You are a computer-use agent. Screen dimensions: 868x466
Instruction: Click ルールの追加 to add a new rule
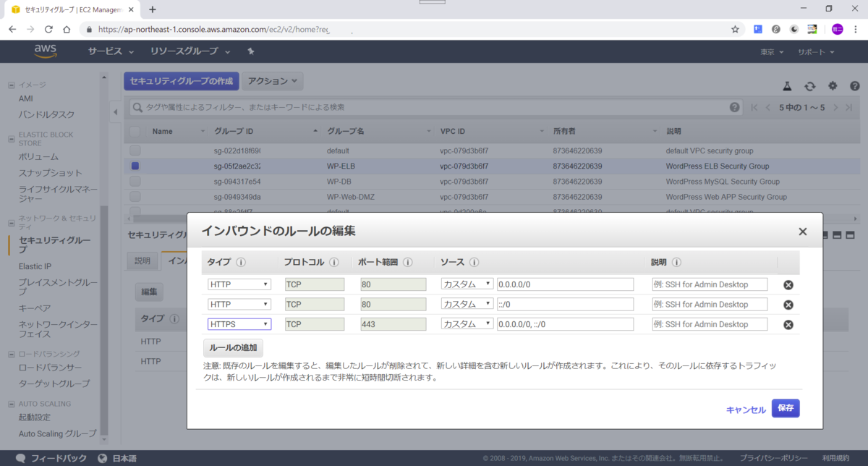coord(233,348)
